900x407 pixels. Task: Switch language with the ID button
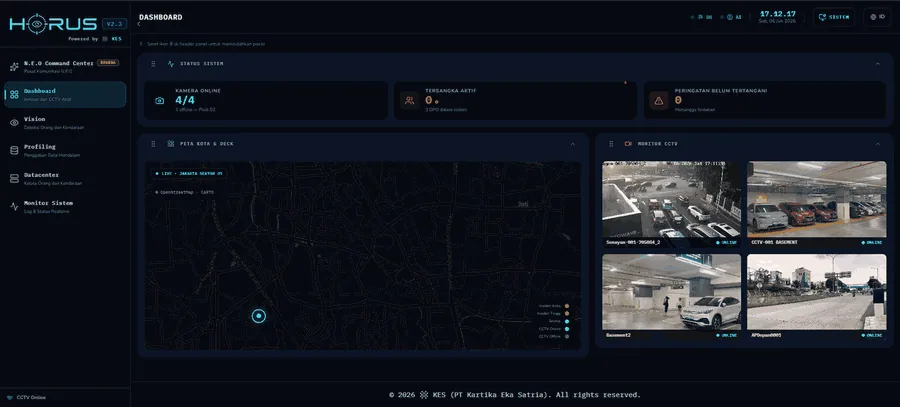(877, 17)
